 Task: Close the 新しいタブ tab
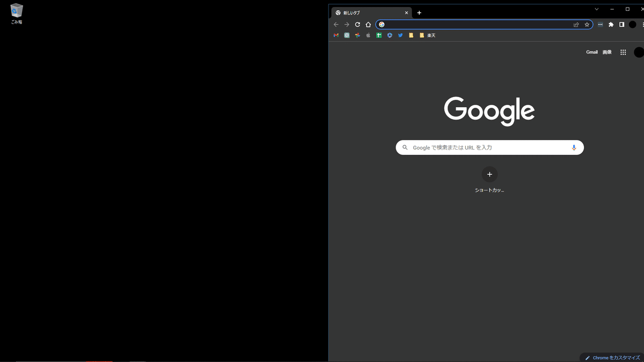tap(406, 13)
